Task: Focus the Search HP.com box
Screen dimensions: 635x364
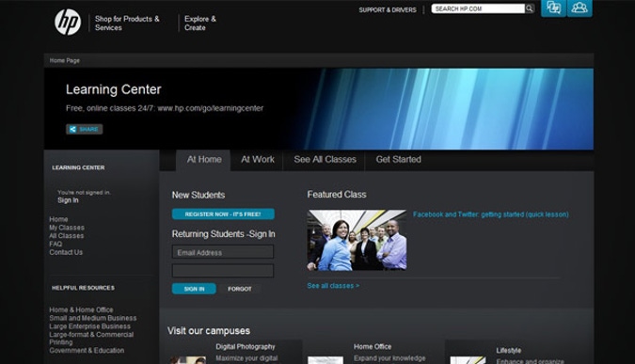Action: click(x=478, y=8)
